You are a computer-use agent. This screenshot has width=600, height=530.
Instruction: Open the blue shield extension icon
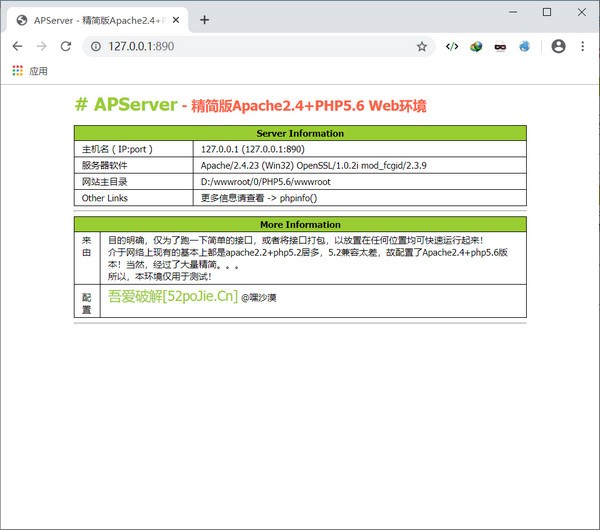coord(524,46)
